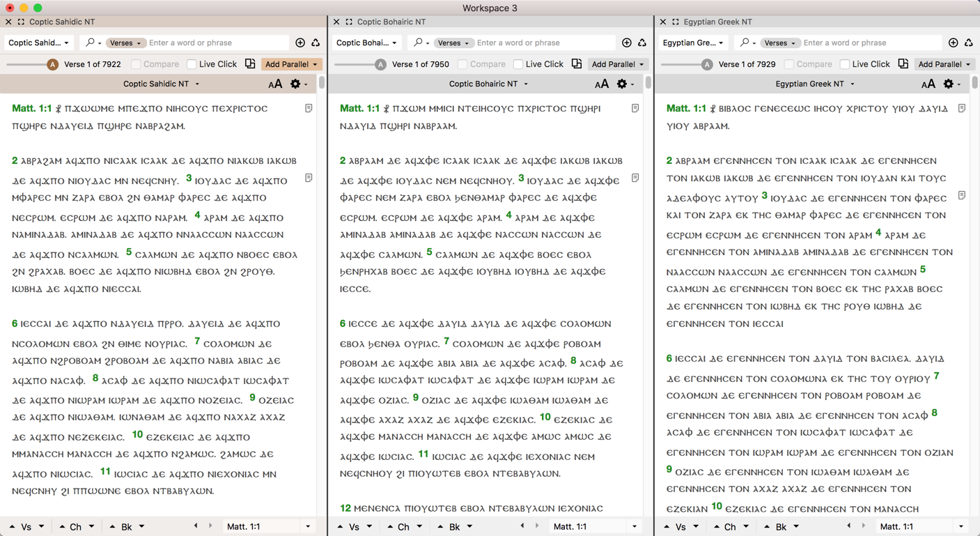This screenshot has height=536, width=980.
Task: Click the parallel panes icon in Egyptian Greek toolbar
Action: coord(903,64)
